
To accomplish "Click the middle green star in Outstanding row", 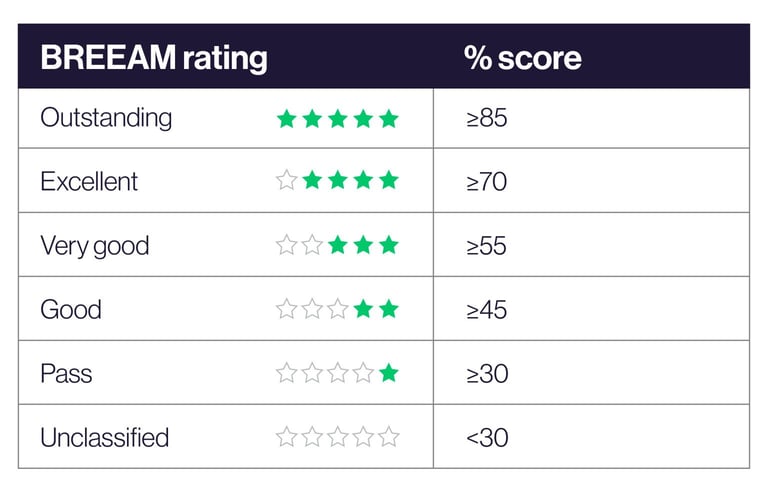I will [337, 119].
